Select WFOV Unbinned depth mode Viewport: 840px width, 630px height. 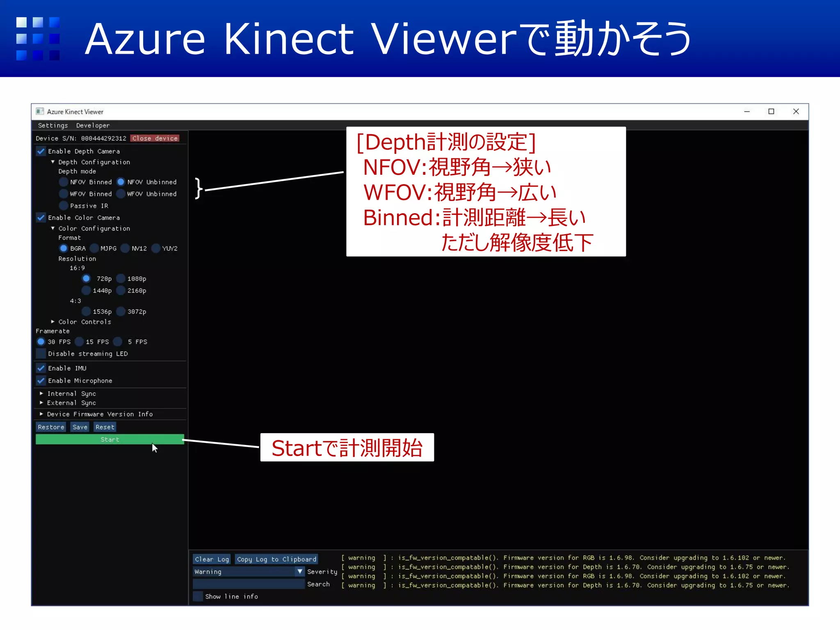121,194
